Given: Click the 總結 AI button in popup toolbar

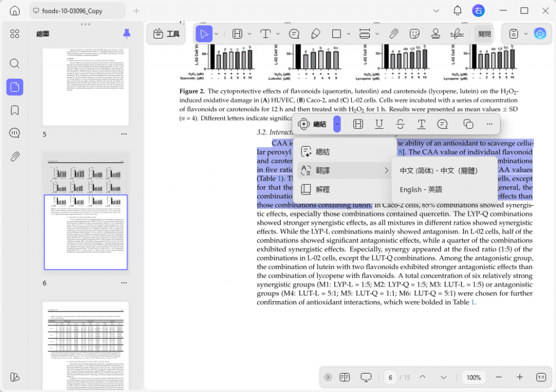Looking at the screenshot, I should pyautogui.click(x=313, y=124).
